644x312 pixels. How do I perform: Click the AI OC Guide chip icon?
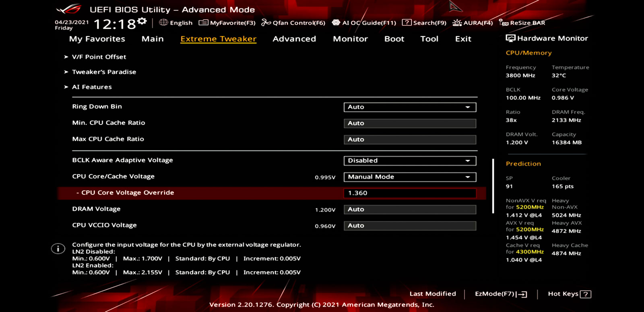point(336,23)
